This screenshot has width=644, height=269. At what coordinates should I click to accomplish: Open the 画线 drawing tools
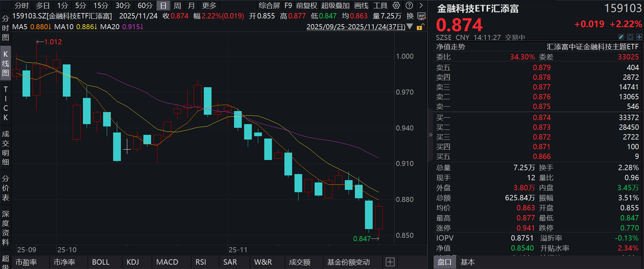pyautogui.click(x=361, y=6)
